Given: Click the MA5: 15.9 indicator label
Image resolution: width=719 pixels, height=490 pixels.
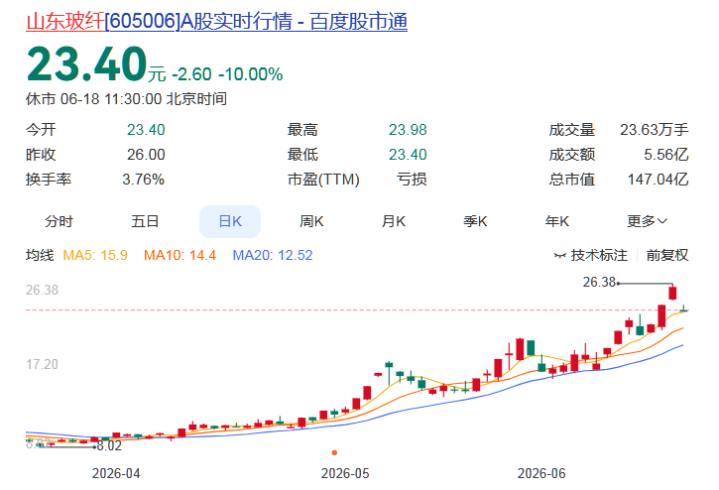Looking at the screenshot, I should pos(95,255).
